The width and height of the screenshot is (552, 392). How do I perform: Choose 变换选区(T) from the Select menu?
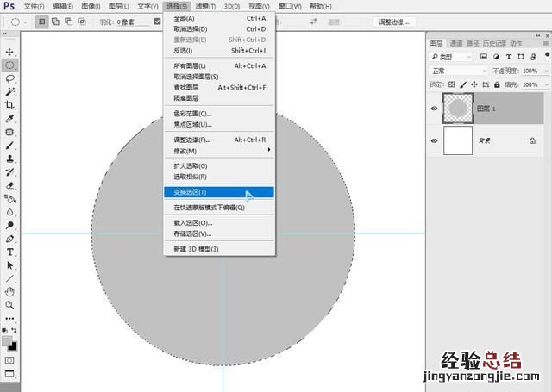(x=218, y=192)
